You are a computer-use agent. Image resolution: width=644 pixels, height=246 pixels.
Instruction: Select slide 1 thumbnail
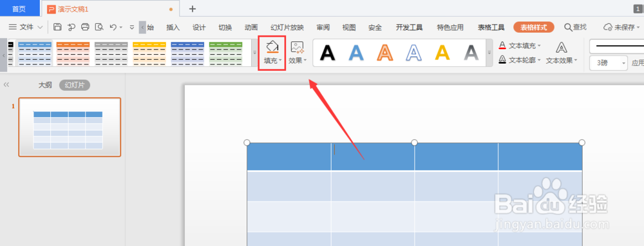pyautogui.click(x=70, y=128)
